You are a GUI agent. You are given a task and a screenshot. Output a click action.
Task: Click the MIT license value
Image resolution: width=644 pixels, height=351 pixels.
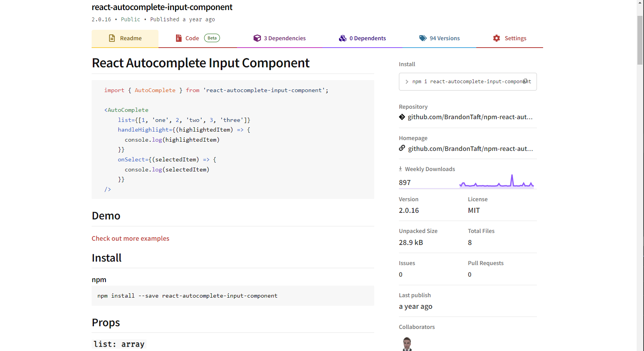click(474, 211)
